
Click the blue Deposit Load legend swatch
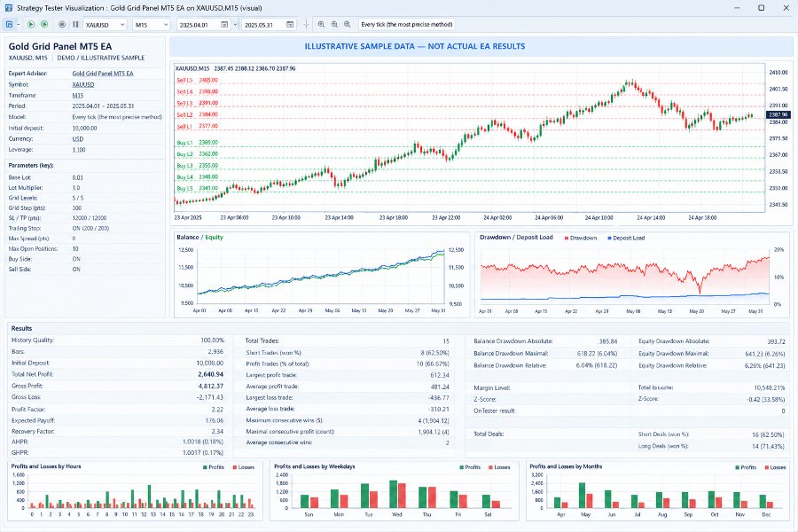pyautogui.click(x=610, y=238)
